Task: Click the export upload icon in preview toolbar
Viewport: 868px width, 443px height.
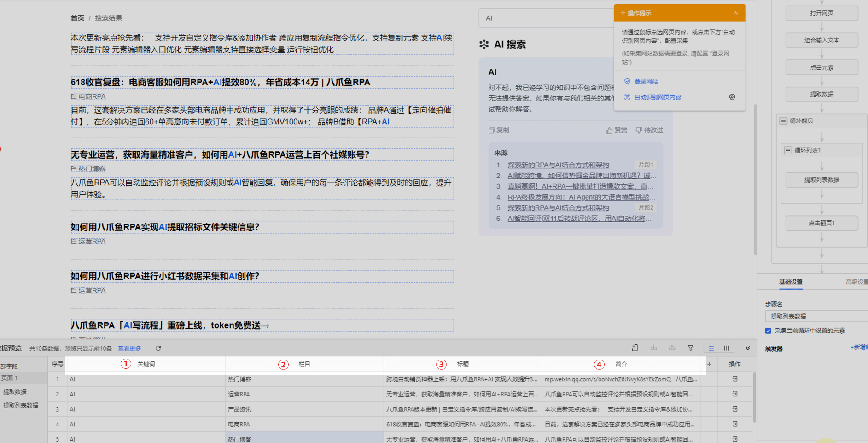Action: [672, 348]
